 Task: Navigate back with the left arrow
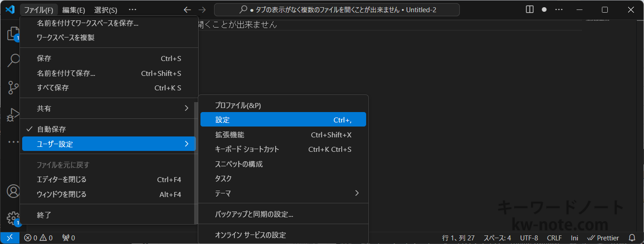tap(187, 9)
